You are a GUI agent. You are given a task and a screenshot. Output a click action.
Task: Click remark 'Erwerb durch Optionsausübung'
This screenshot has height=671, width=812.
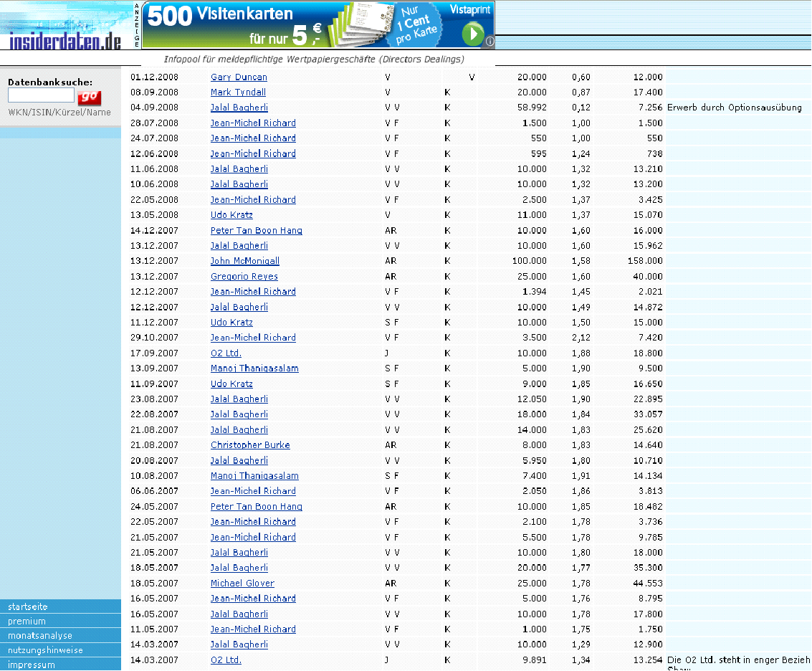pos(735,108)
